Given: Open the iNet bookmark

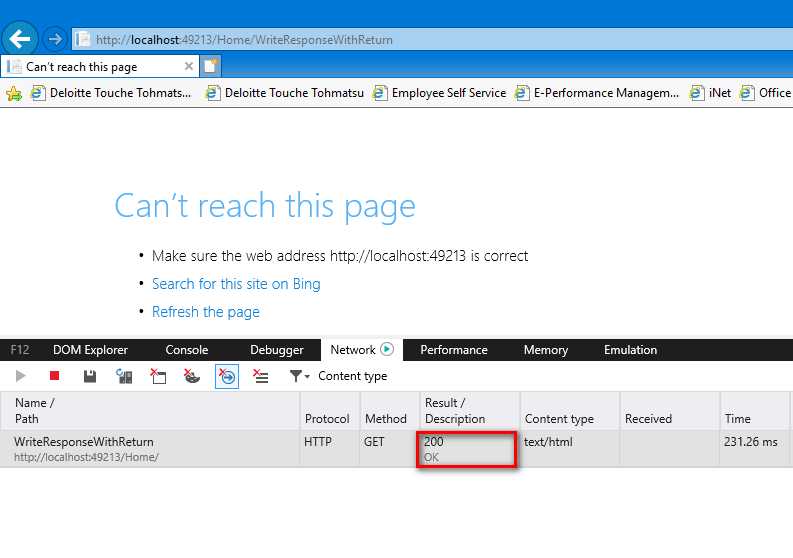Looking at the screenshot, I should pos(711,93).
